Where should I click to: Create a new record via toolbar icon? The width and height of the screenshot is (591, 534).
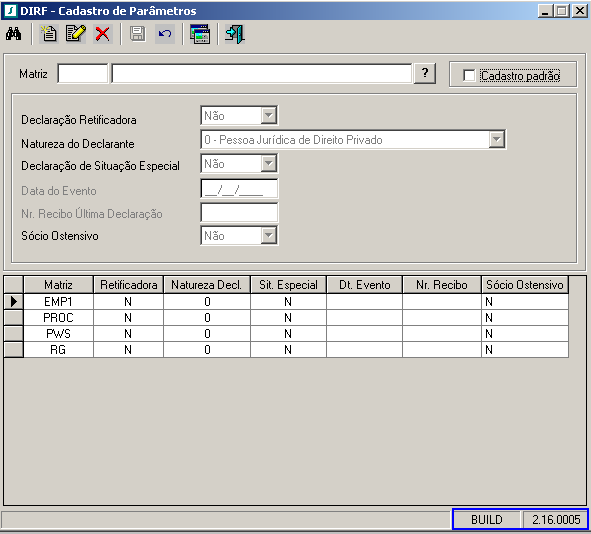pyautogui.click(x=49, y=34)
